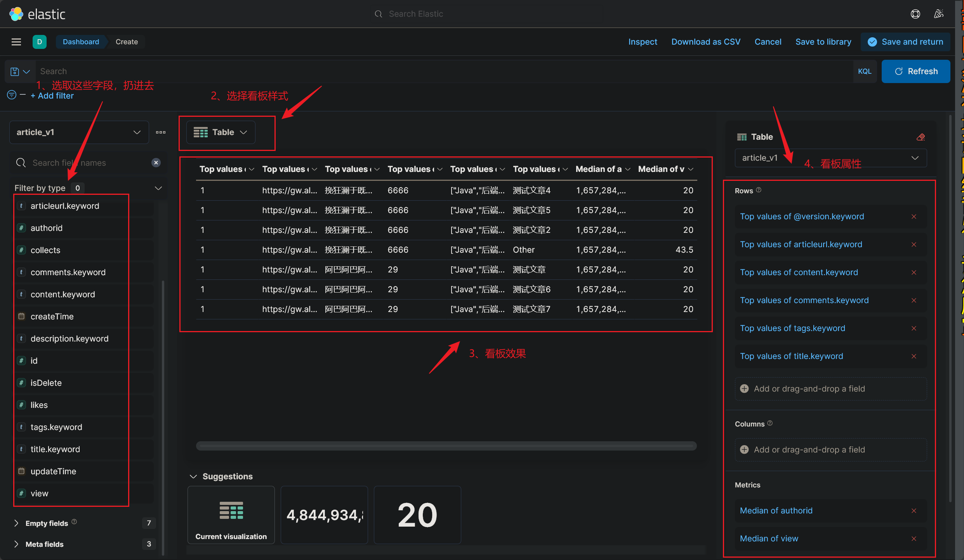Open the article_v1 index pattern dropdown
964x560 pixels.
coord(79,132)
